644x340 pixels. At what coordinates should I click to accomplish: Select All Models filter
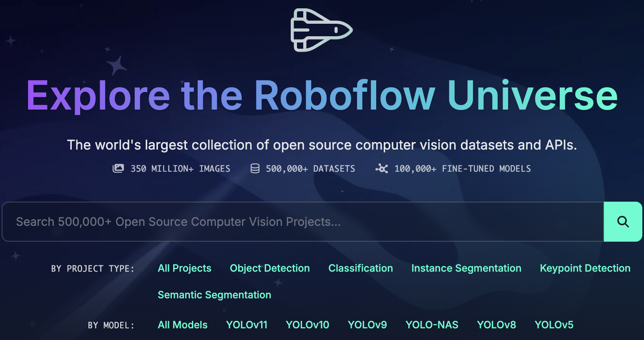point(183,325)
